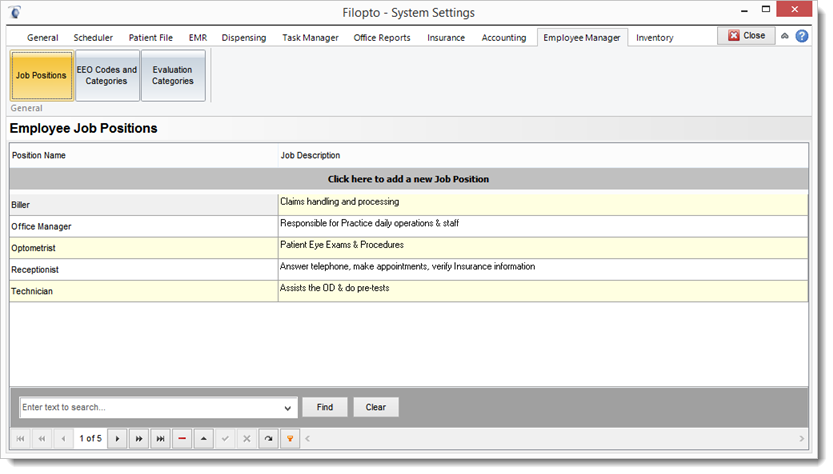Viewport: 833px width, 474px height.
Task: Open the Task Manager tab
Action: pyautogui.click(x=310, y=38)
